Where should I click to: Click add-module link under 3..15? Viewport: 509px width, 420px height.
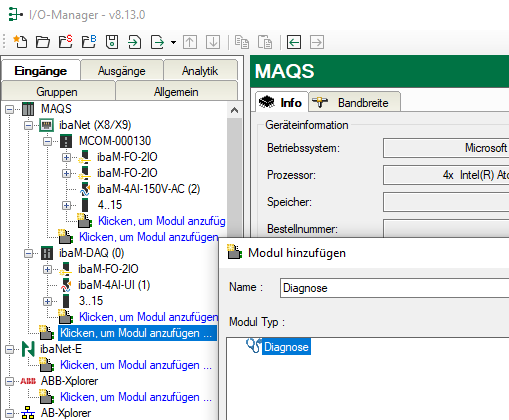(x=149, y=317)
